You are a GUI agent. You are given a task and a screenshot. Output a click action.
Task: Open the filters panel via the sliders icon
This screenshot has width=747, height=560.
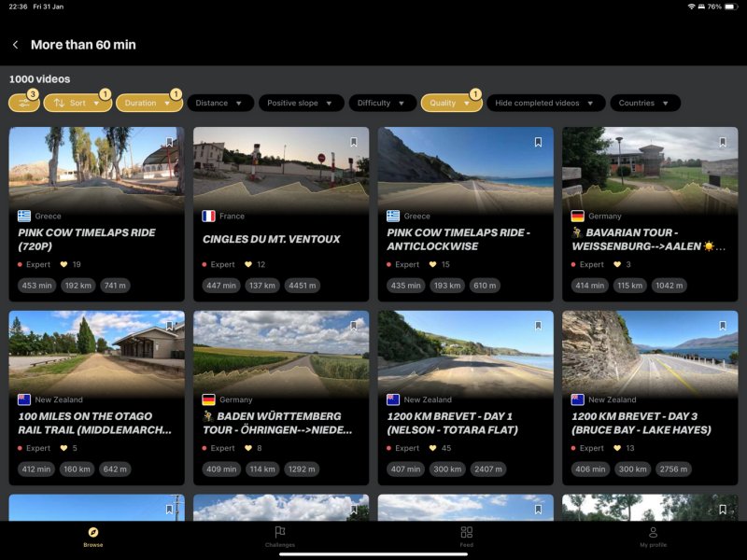click(23, 102)
